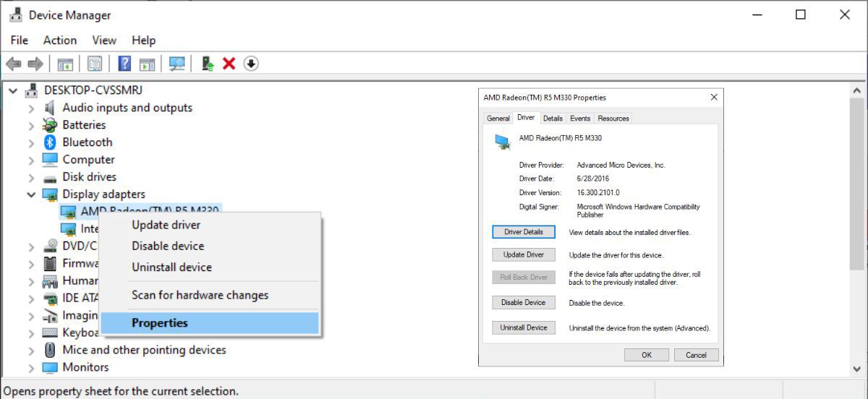The image size is (868, 399).
Task: Switch to the Details tab
Action: 553,119
